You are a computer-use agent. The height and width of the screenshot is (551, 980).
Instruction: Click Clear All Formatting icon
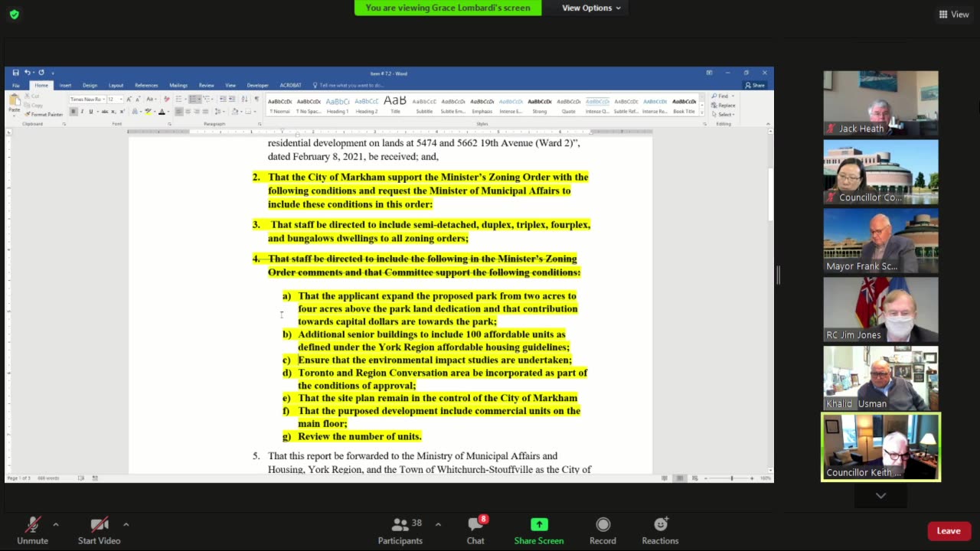[167, 99]
